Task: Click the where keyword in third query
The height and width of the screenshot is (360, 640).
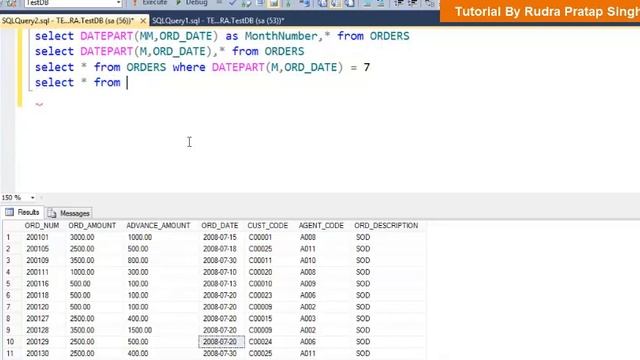Action: [x=189, y=67]
